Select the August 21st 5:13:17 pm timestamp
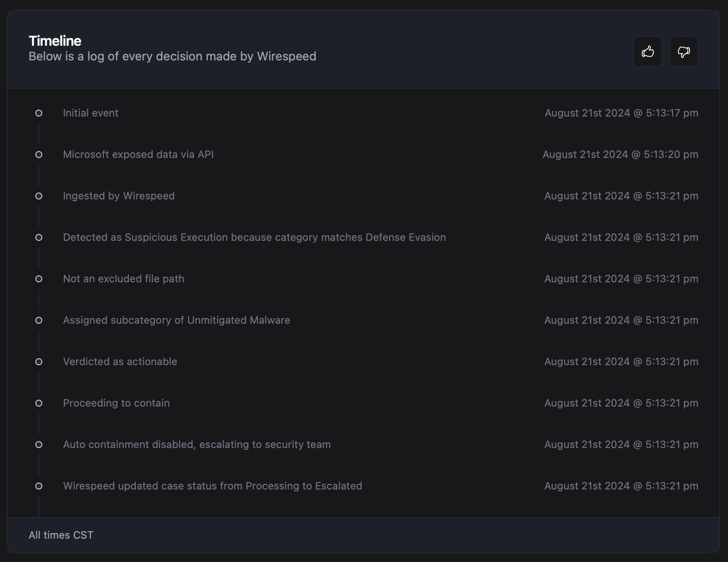728x562 pixels. tap(621, 113)
